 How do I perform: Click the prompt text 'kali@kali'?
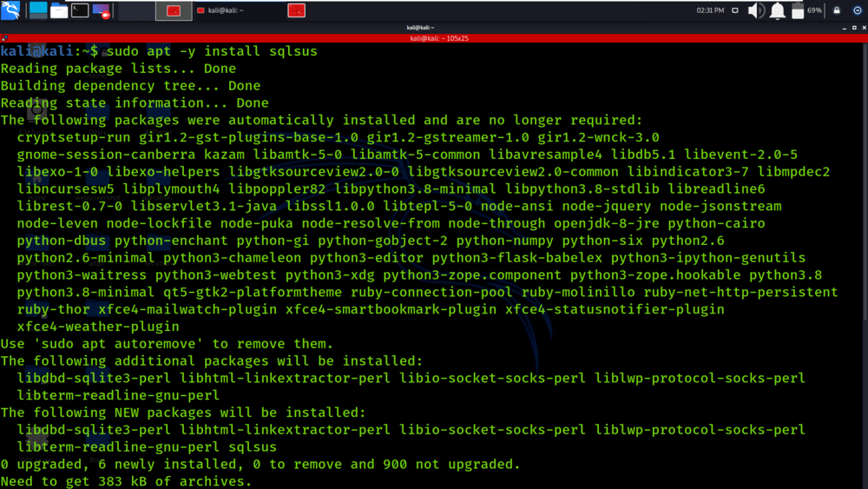click(x=37, y=51)
